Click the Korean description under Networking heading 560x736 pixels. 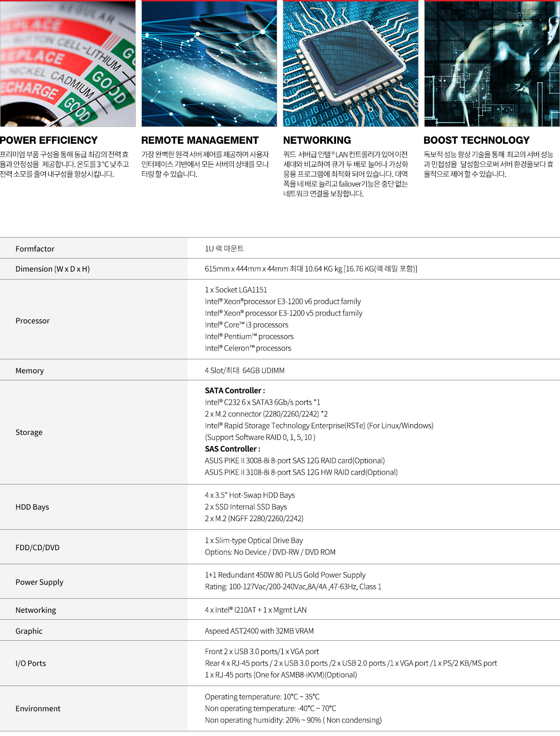click(346, 174)
